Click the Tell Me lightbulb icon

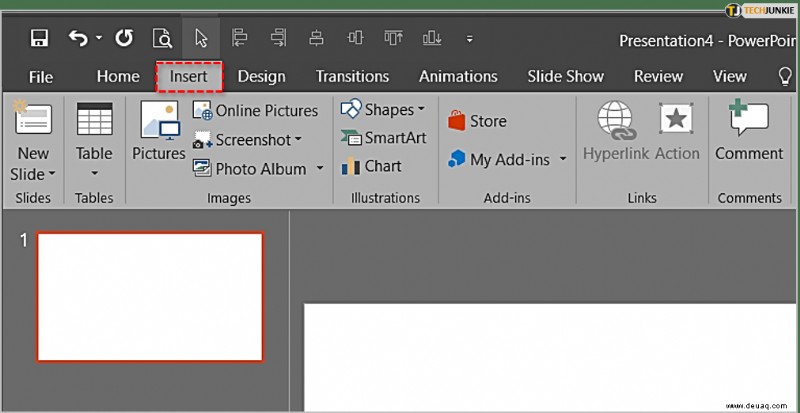pyautogui.click(x=786, y=77)
